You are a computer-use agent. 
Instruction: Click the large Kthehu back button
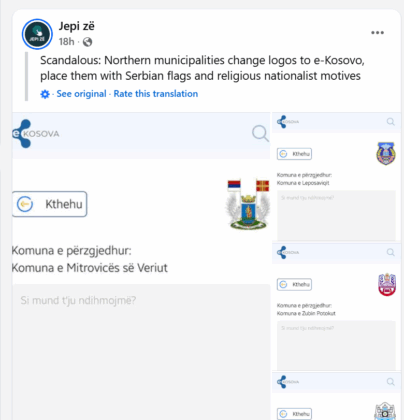coord(49,204)
